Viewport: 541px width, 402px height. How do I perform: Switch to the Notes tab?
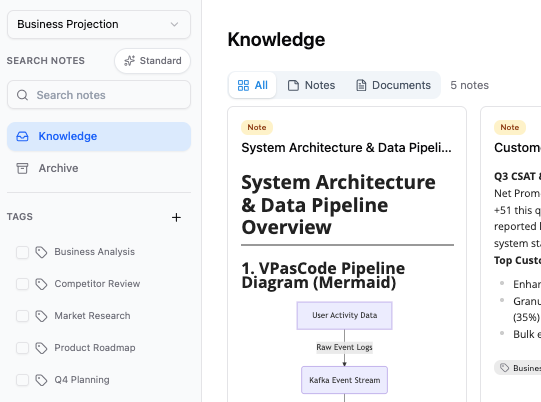[312, 85]
